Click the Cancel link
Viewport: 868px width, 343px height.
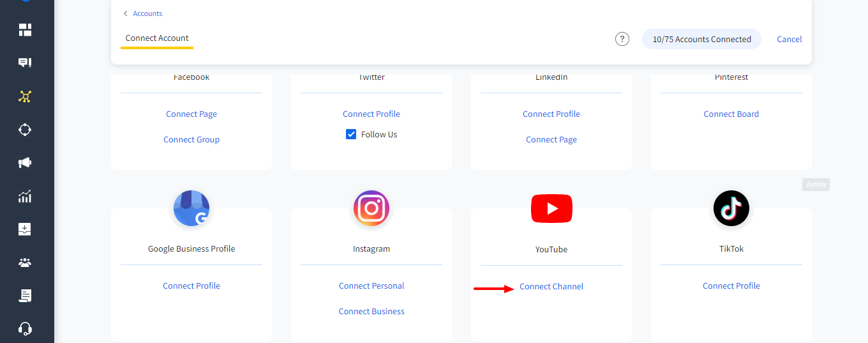[x=789, y=39]
